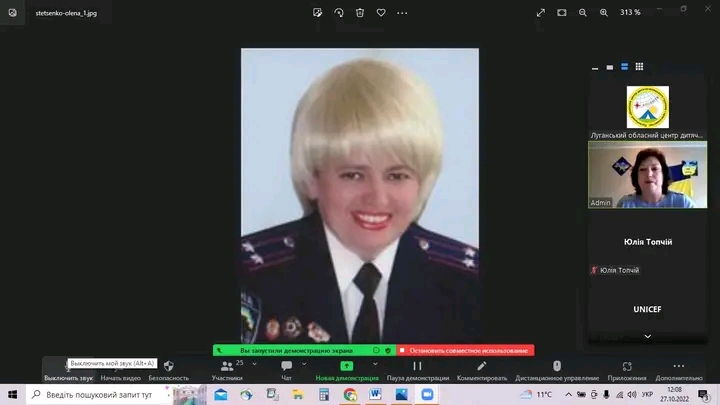This screenshot has width=720, height=405.
Task: Open the Windows Start menu
Action: 12,394
